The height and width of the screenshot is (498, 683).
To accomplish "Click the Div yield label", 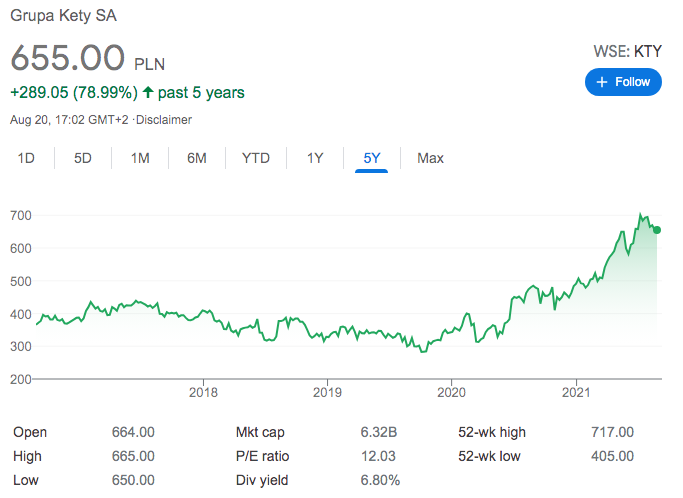I will coord(262,480).
